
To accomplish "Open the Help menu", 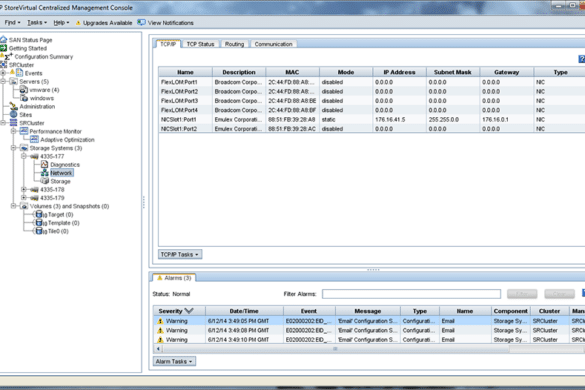I will point(61,22).
